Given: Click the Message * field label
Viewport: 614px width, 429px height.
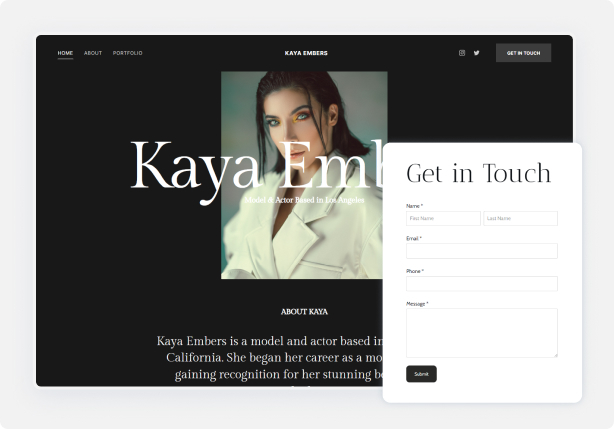Looking at the screenshot, I should click(417, 304).
